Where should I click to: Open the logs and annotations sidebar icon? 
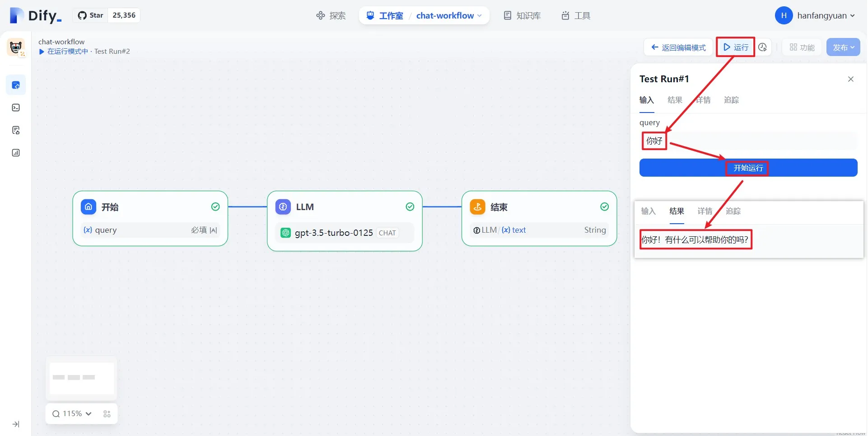pyautogui.click(x=16, y=131)
